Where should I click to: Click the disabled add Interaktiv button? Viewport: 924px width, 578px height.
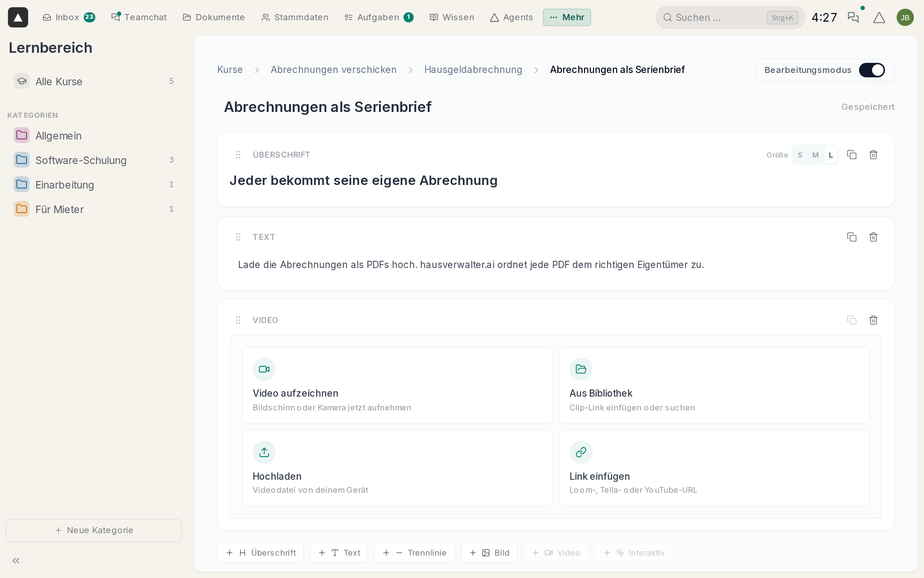click(634, 553)
